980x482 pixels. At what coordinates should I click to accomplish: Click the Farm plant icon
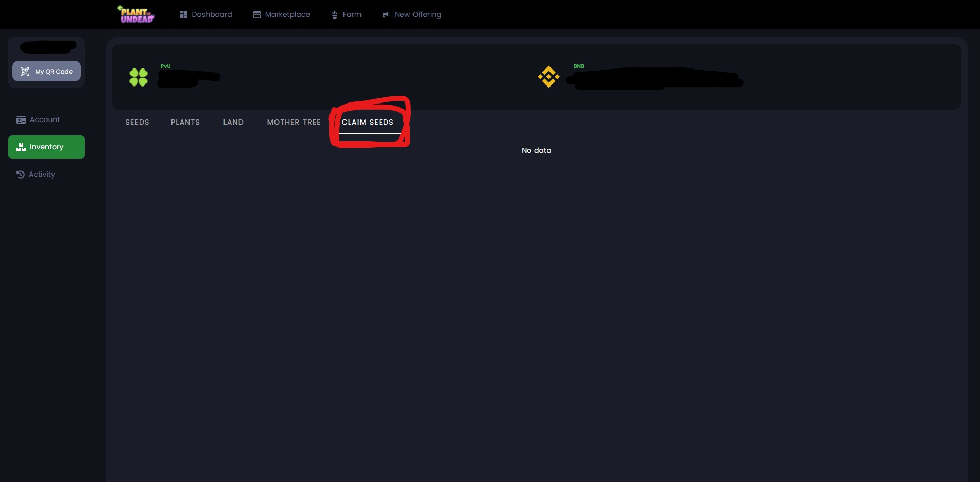pos(335,14)
